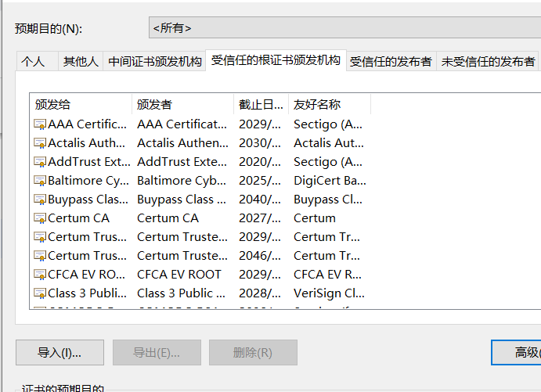Click issuer cell Actalis Authen...
541x392 pixels.
click(183, 142)
